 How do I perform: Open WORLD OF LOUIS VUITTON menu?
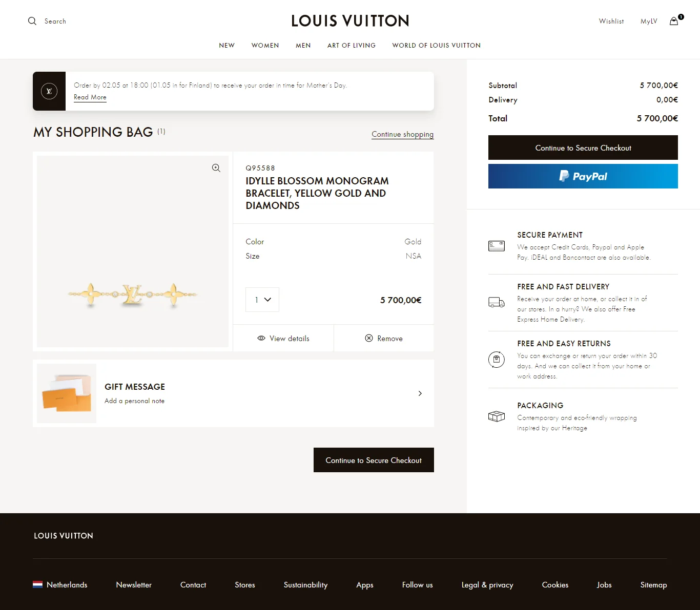[x=437, y=46]
